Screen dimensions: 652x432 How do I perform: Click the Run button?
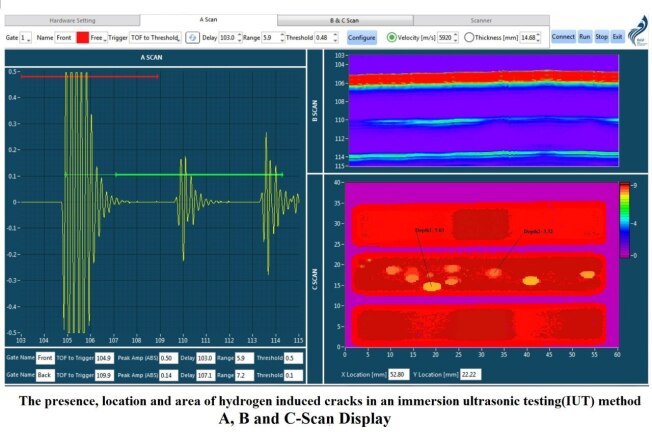click(585, 37)
